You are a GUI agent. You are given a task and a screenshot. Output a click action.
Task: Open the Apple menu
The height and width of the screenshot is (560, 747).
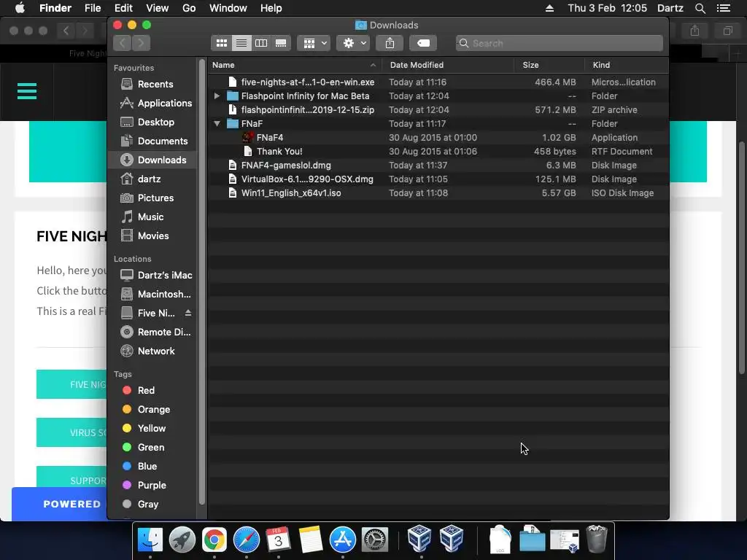coord(20,8)
